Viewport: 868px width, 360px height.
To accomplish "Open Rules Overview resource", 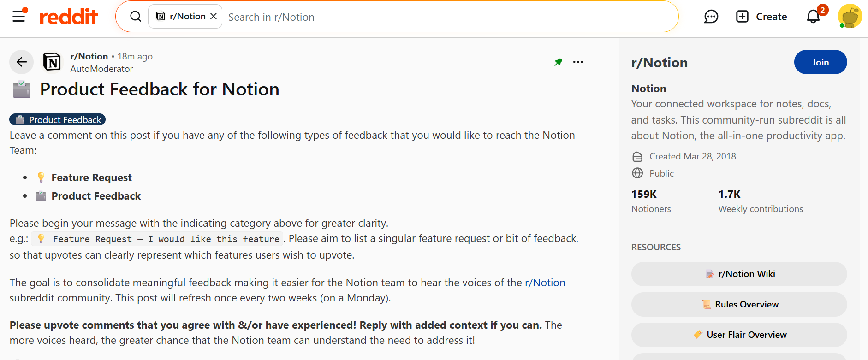I will 739,304.
